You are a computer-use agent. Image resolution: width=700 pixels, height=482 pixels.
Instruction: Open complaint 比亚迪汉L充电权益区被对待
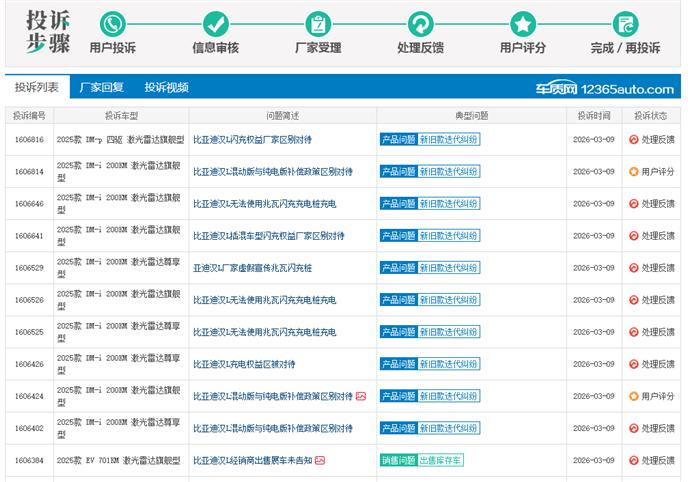pos(244,364)
